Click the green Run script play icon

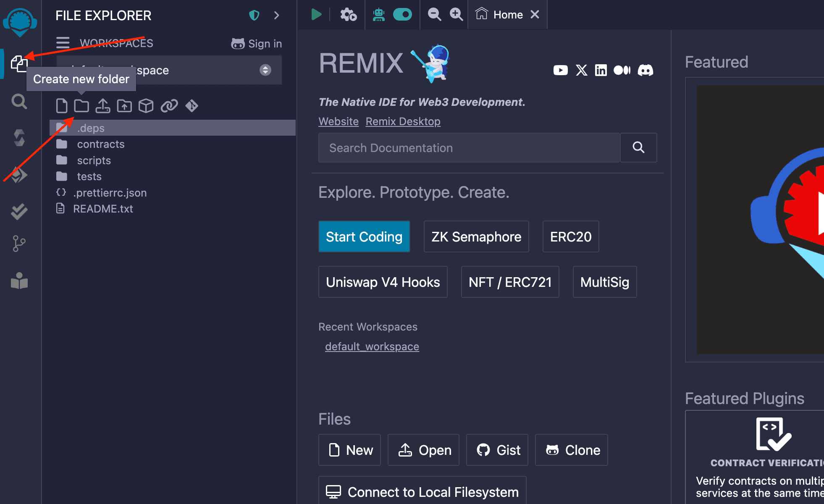coord(316,15)
